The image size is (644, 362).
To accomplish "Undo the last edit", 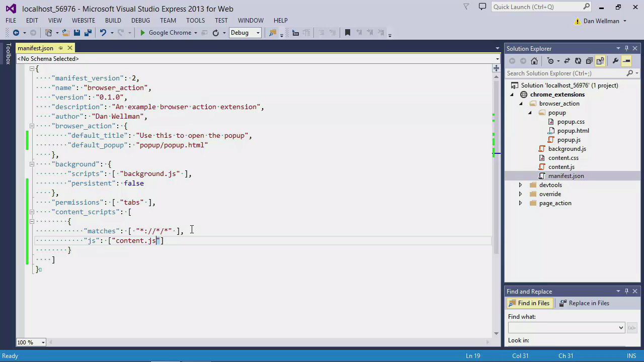I will [x=103, y=33].
